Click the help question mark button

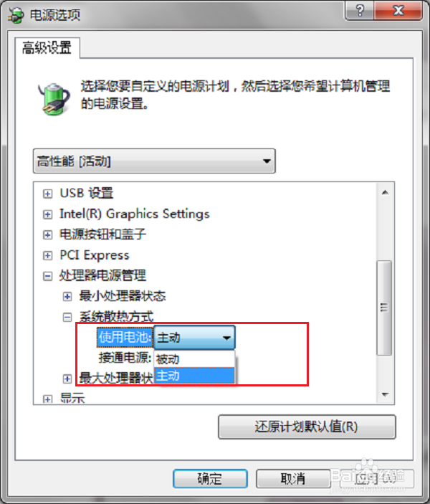[x=360, y=11]
